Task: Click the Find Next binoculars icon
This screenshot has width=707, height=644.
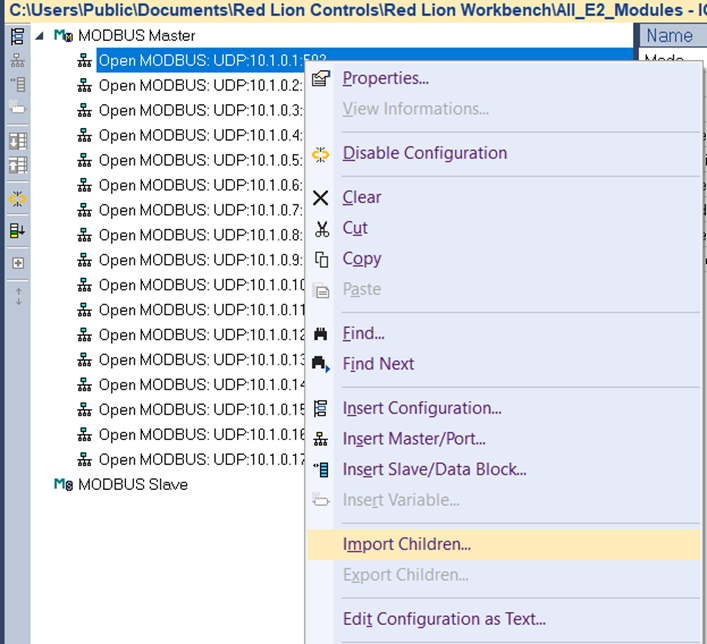Action: click(321, 364)
